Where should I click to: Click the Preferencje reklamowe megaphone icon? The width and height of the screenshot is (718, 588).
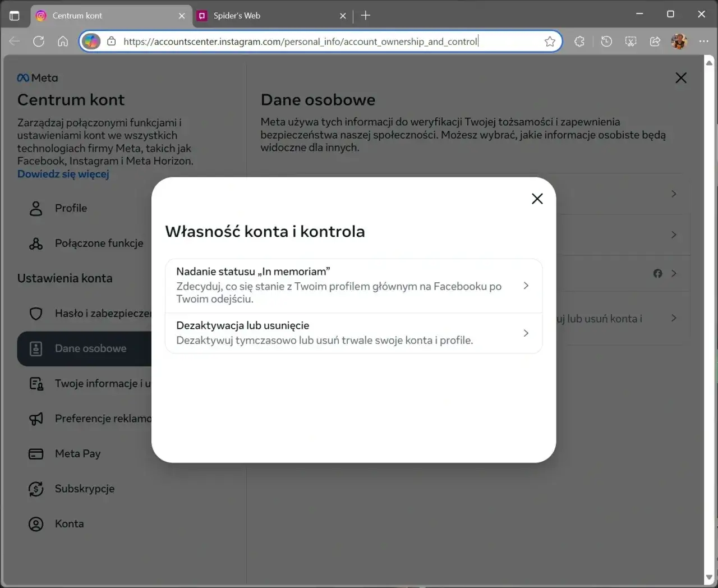(x=35, y=419)
